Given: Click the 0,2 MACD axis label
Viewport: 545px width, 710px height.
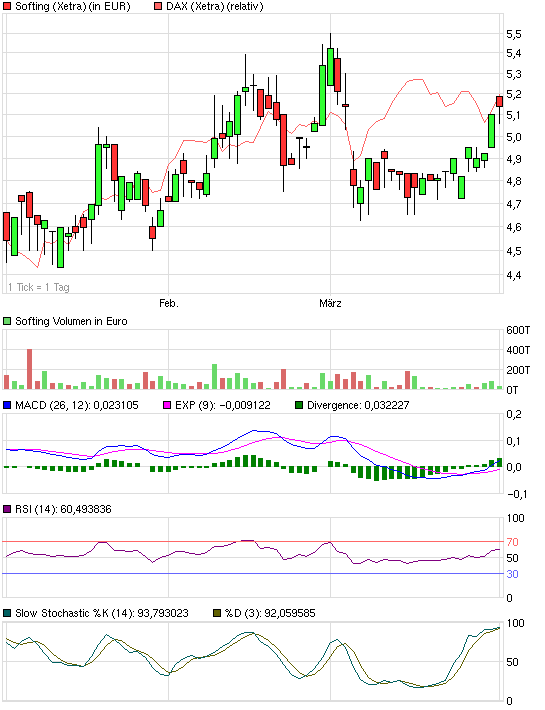Looking at the screenshot, I should pos(514,414).
